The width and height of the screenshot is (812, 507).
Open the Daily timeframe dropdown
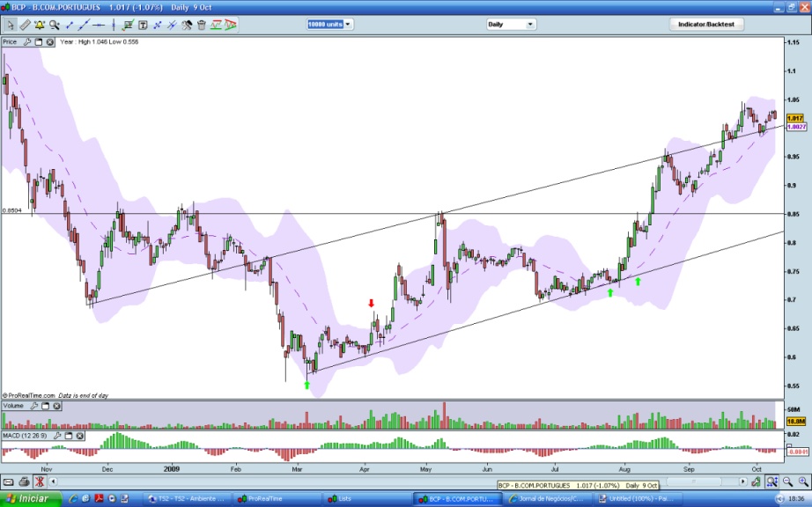(511, 25)
